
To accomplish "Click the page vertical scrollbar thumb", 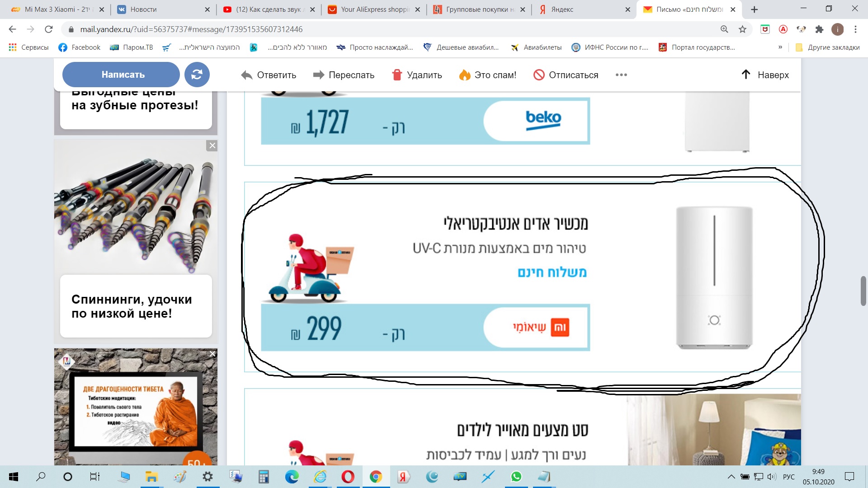I will click(x=863, y=291).
